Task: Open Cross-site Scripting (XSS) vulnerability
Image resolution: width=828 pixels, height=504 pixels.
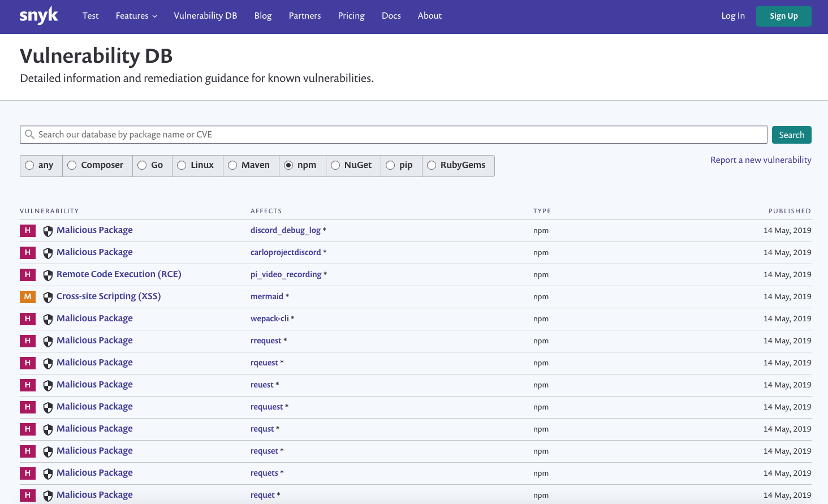Action: pyautogui.click(x=109, y=296)
